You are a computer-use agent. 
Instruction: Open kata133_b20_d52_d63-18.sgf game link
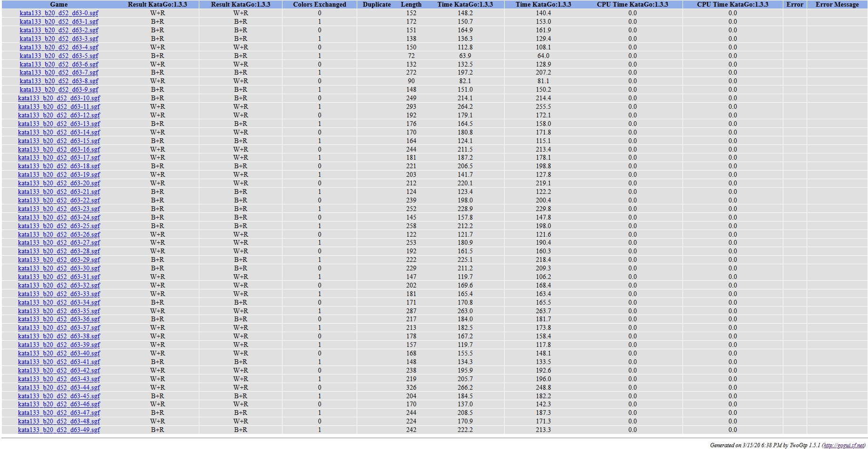[x=59, y=166]
